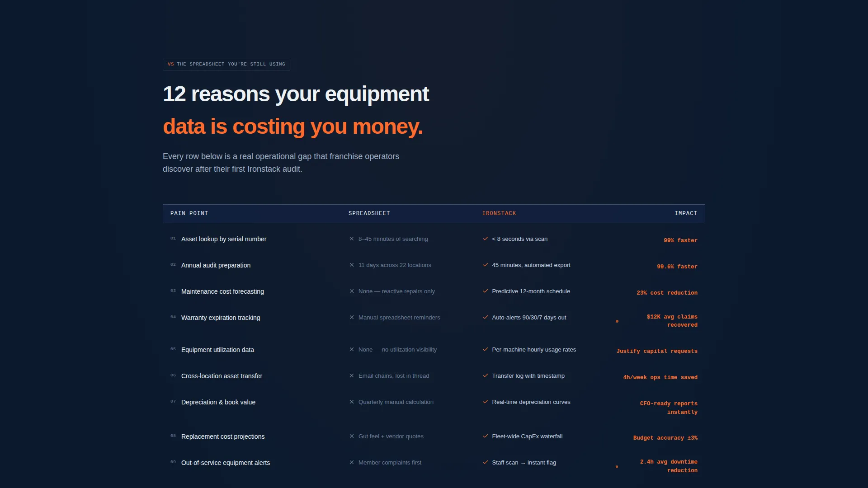
Task: Select 'Asset lookup by serial number' row label
Action: pos(224,239)
